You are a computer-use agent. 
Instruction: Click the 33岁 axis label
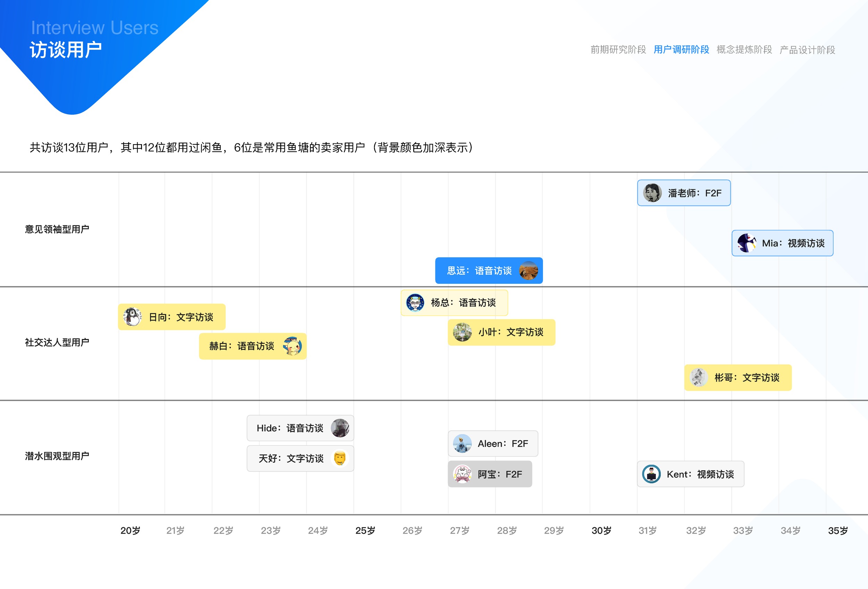[x=743, y=530]
